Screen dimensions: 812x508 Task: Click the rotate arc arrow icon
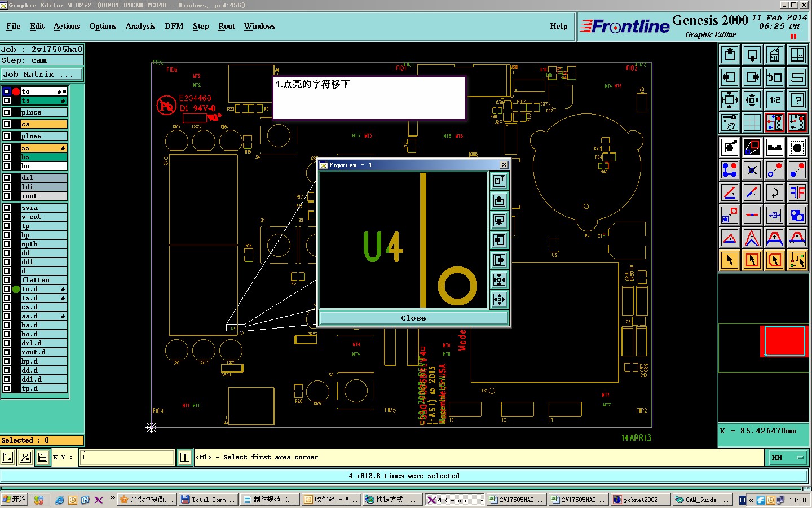tap(775, 192)
